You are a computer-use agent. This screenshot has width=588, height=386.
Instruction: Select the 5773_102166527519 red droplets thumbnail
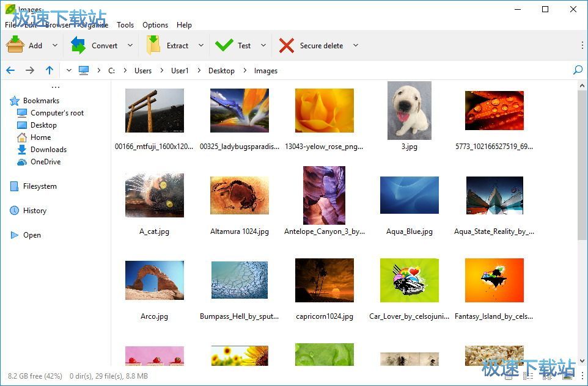[494, 111]
